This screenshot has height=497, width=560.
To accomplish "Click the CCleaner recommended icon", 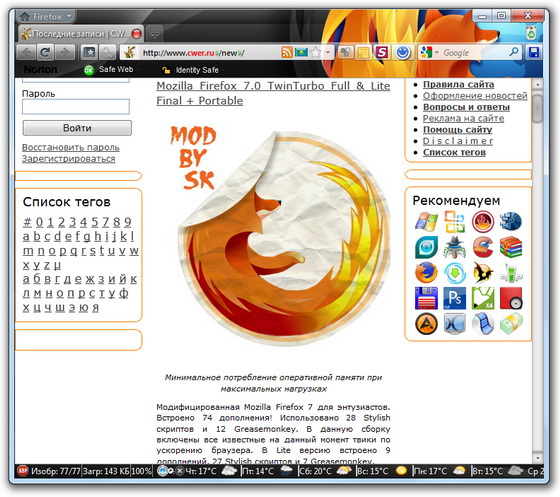I will click(483, 247).
